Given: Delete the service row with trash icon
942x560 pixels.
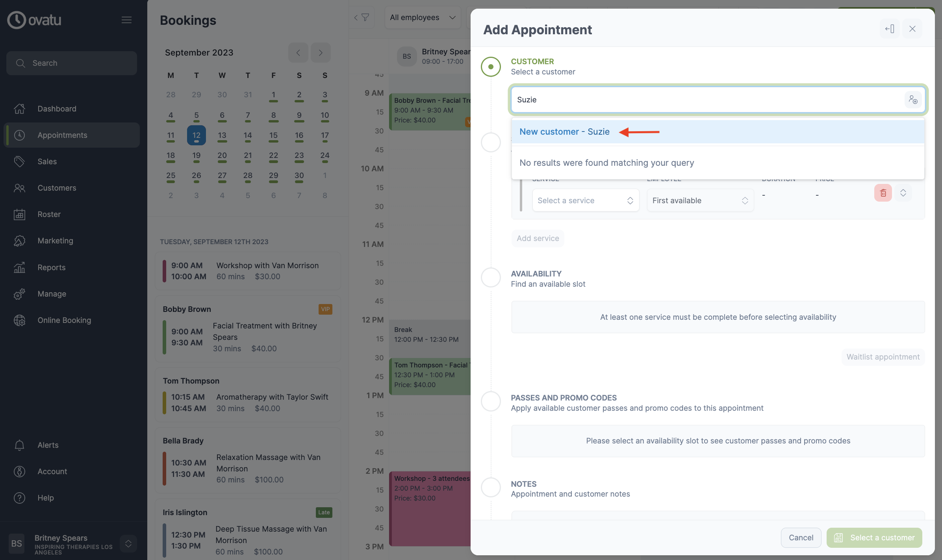Looking at the screenshot, I should pyautogui.click(x=883, y=193).
